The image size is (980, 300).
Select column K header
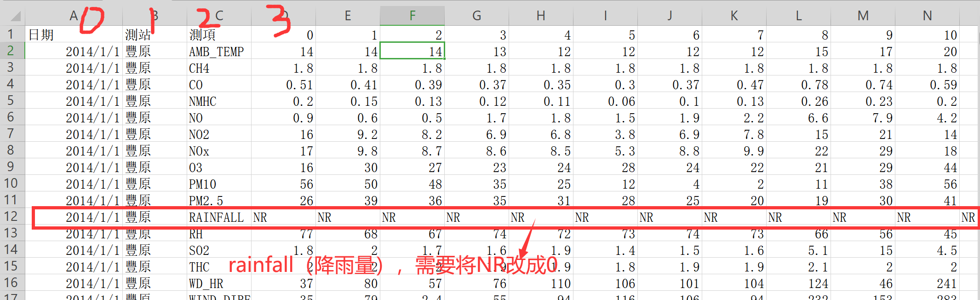click(734, 16)
